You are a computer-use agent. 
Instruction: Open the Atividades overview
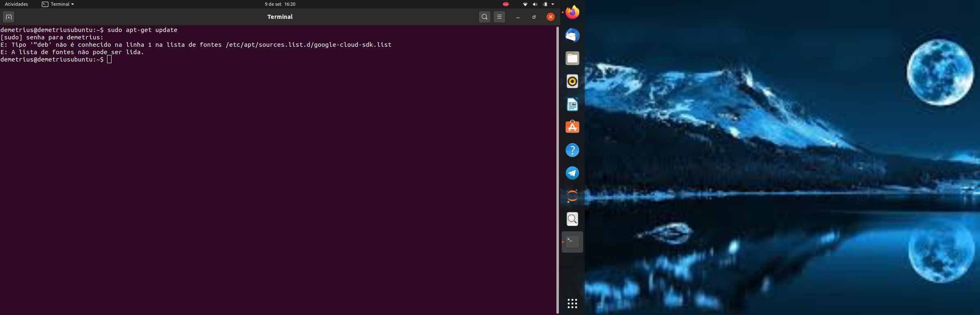[x=16, y=4]
